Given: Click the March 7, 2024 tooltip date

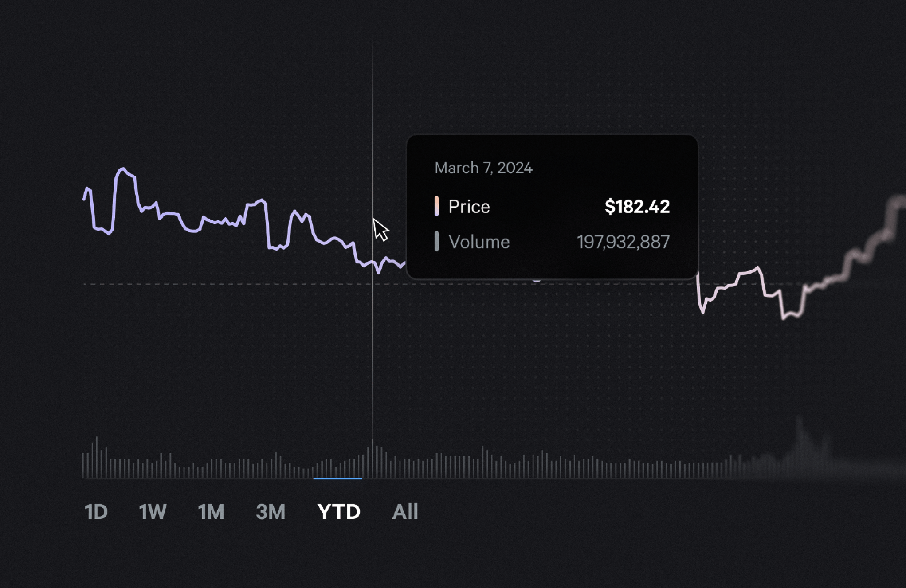Looking at the screenshot, I should (483, 168).
